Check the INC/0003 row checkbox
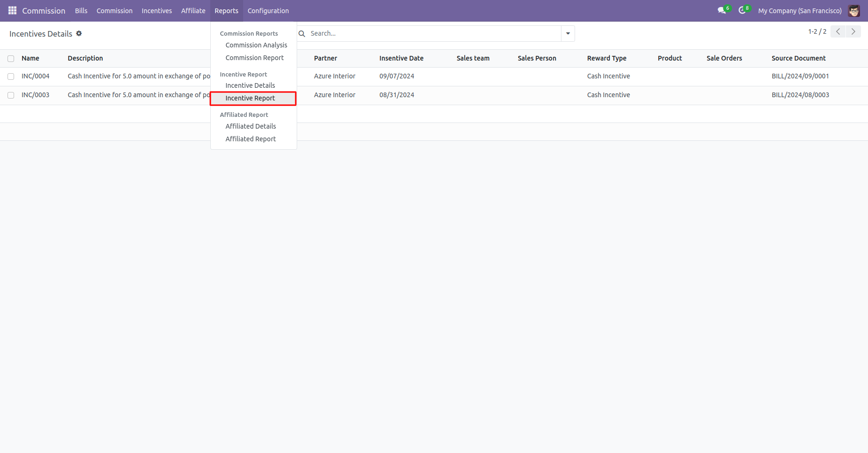Image resolution: width=868 pixels, height=453 pixels. point(11,95)
